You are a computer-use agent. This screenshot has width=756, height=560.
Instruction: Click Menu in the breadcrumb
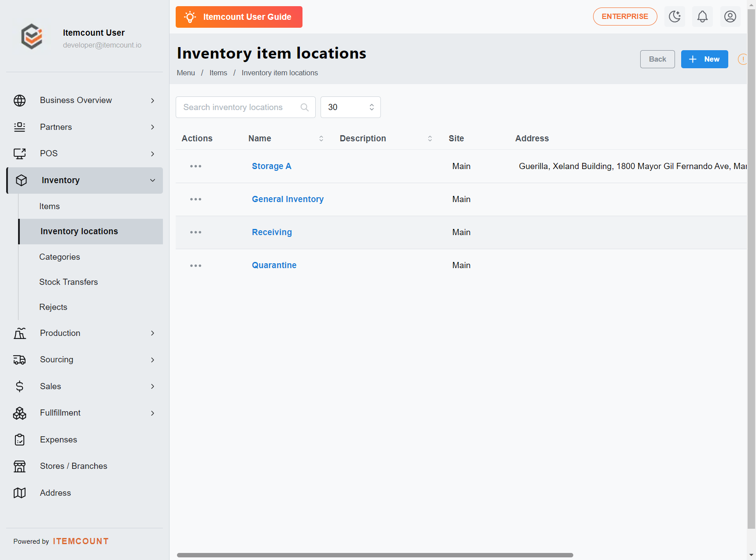tap(186, 73)
